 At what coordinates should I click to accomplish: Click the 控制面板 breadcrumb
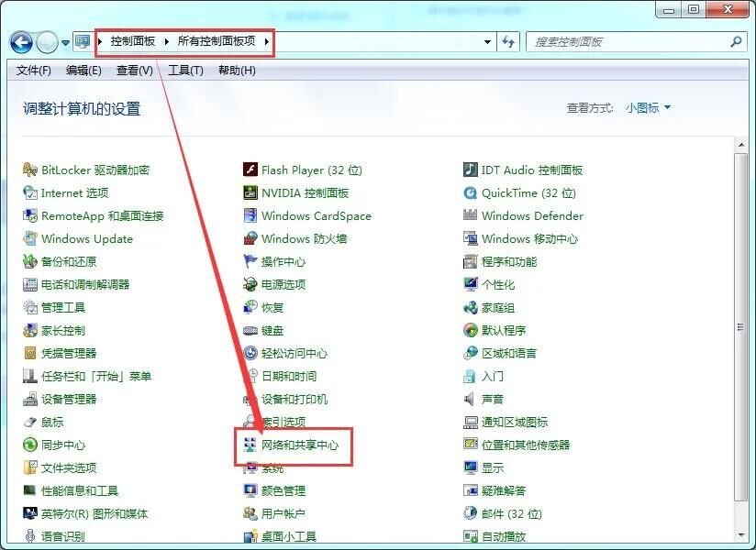tap(133, 41)
